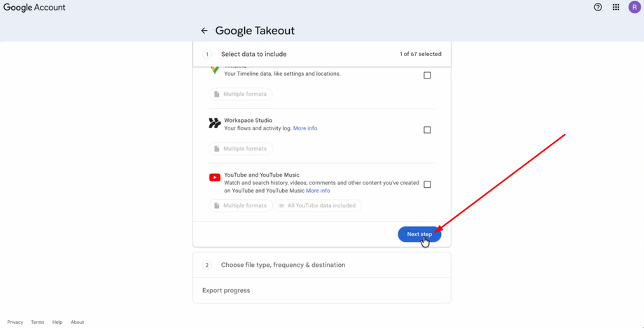Tick the Workspace Studio checkbox
The height and width of the screenshot is (328, 644).
click(427, 130)
